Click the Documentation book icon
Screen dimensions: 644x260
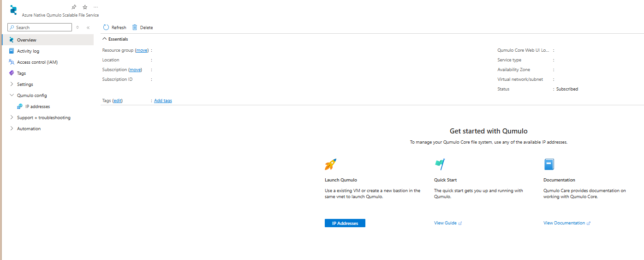549,164
